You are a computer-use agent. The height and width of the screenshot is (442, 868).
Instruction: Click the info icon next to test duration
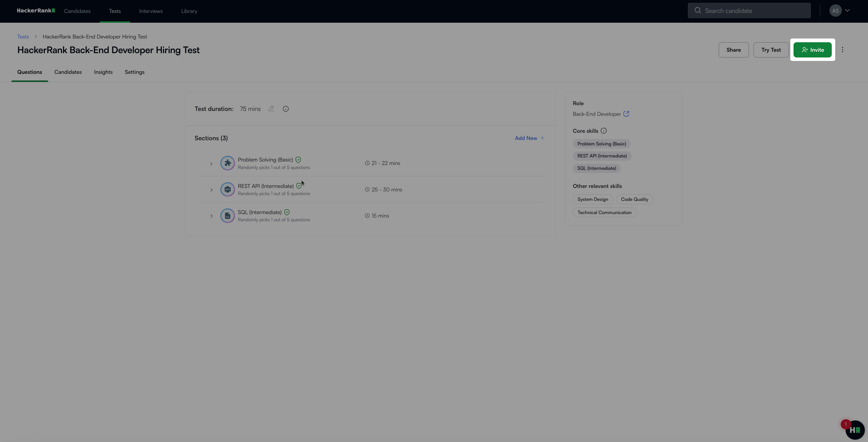tap(286, 109)
